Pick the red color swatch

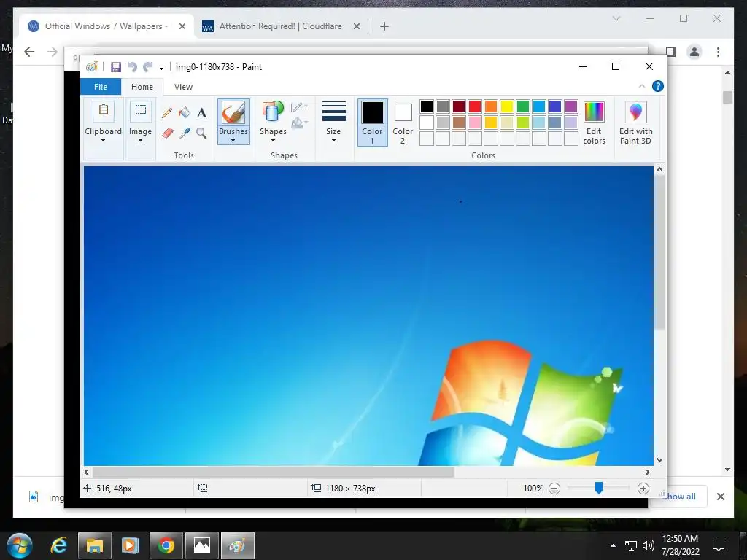[474, 106]
